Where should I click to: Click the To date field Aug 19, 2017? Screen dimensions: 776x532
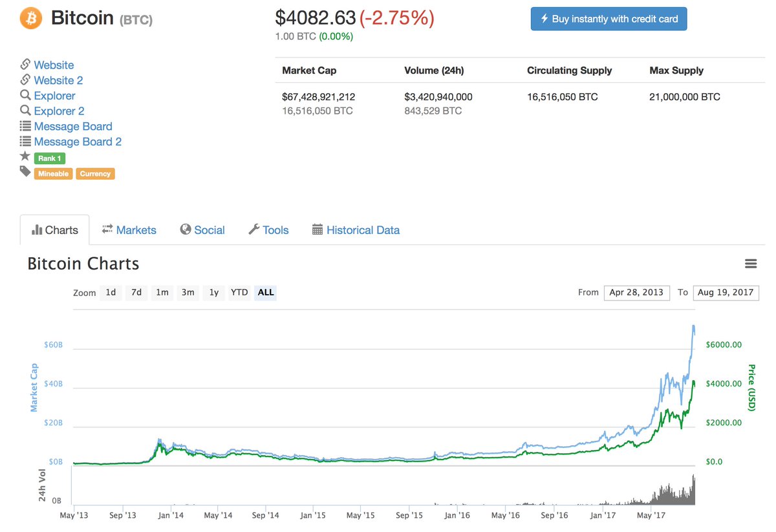click(726, 292)
